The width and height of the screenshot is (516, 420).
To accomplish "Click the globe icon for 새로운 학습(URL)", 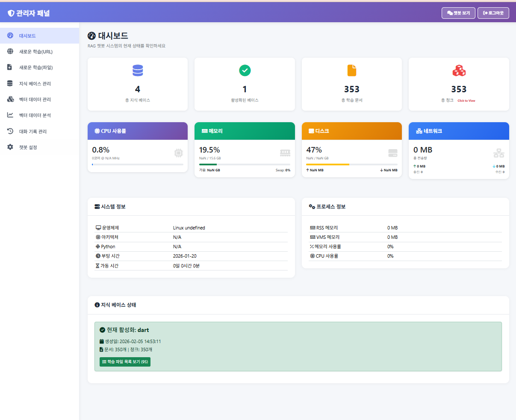I will click(10, 51).
